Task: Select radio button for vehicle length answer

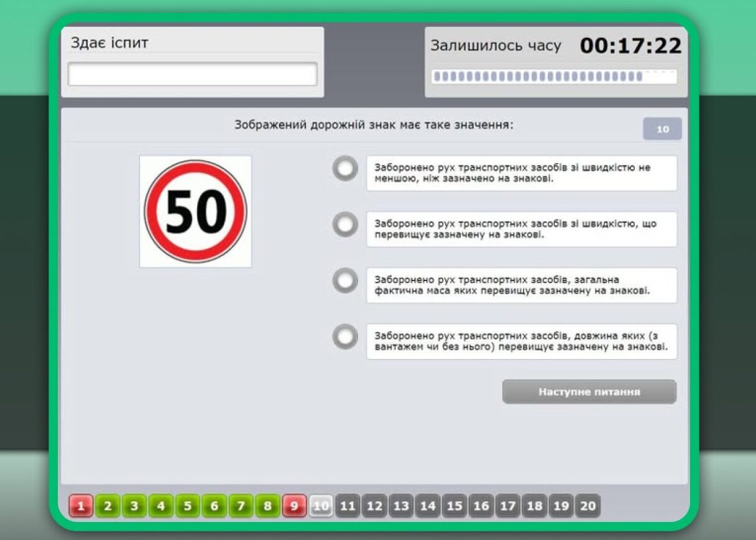Action: pos(345,337)
